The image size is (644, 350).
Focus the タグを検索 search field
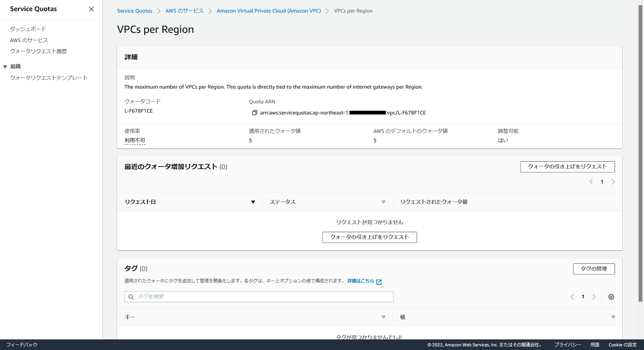tap(259, 297)
